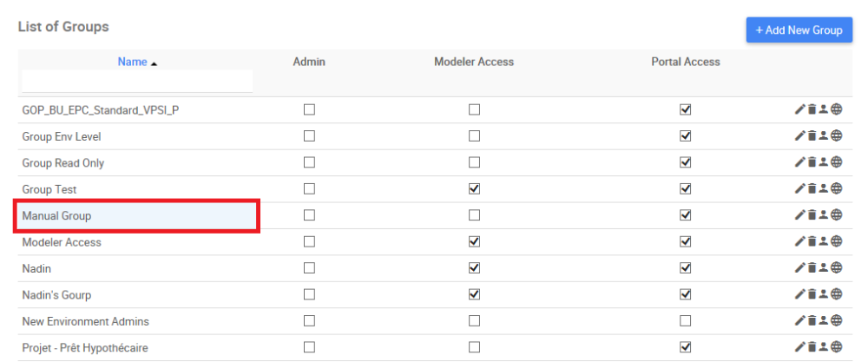Screen dimensions: 868x362
Task: Uncheck Modeler Access for Group Test
Action: click(474, 189)
